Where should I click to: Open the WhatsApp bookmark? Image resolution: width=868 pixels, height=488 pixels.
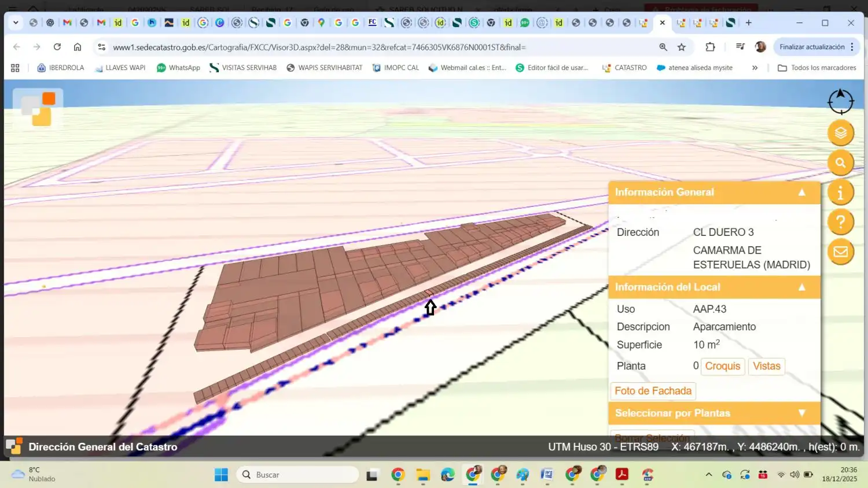(x=178, y=68)
